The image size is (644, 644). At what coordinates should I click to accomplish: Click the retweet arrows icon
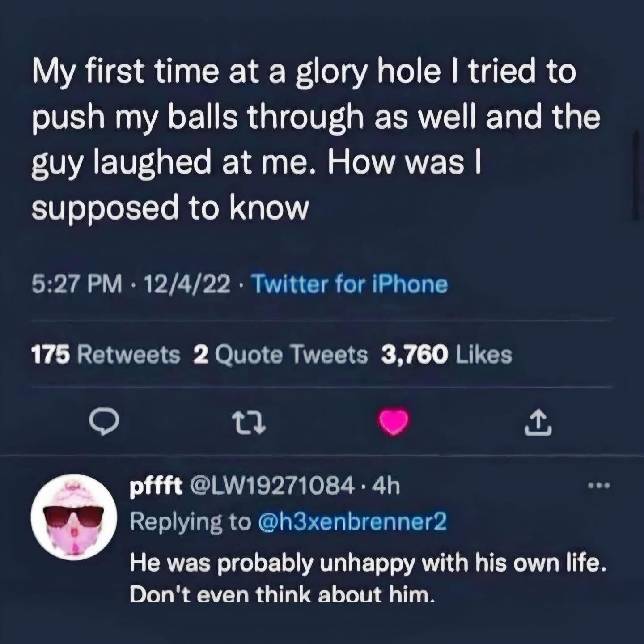tap(250, 422)
